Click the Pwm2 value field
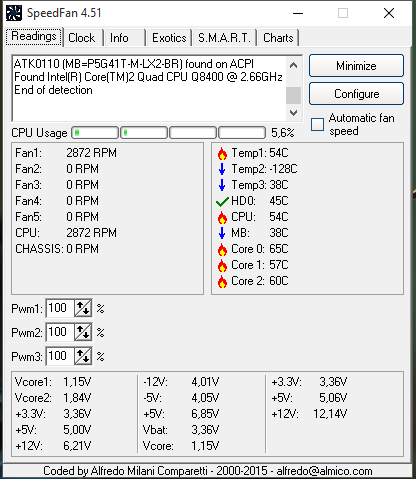This screenshot has height=479, width=416. (60, 332)
